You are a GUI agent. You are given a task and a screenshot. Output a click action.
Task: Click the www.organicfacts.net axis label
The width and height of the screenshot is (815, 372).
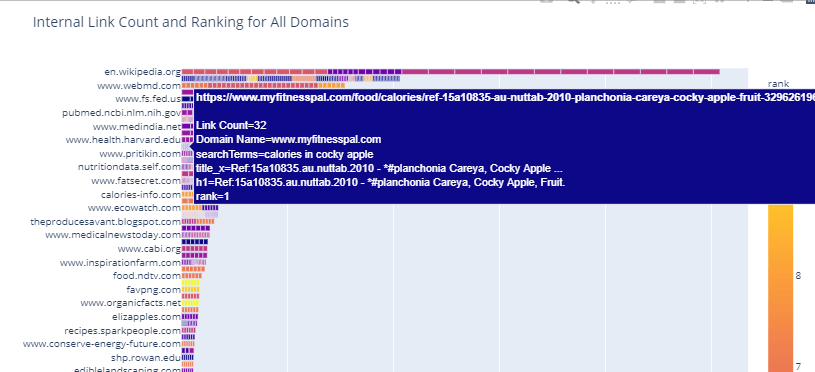(130, 303)
